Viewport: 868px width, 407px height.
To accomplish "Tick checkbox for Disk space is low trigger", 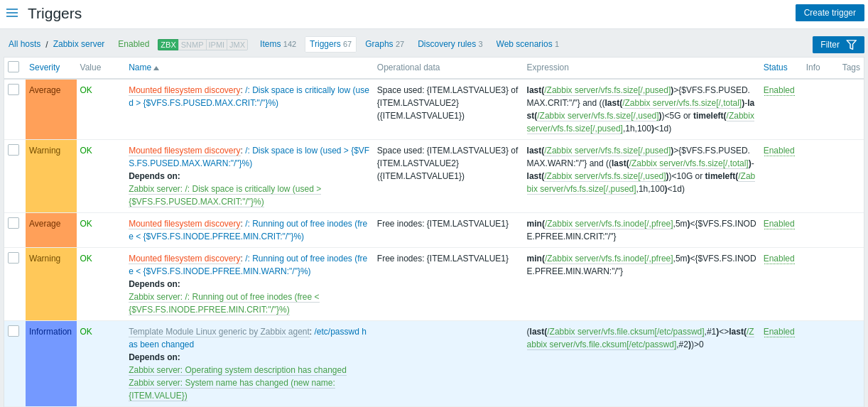I will 13,150.
